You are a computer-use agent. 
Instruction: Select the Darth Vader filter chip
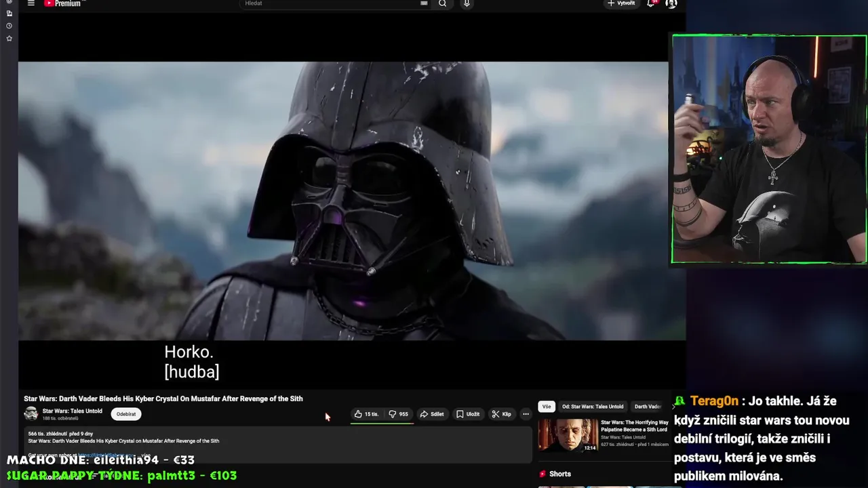[648, 407]
